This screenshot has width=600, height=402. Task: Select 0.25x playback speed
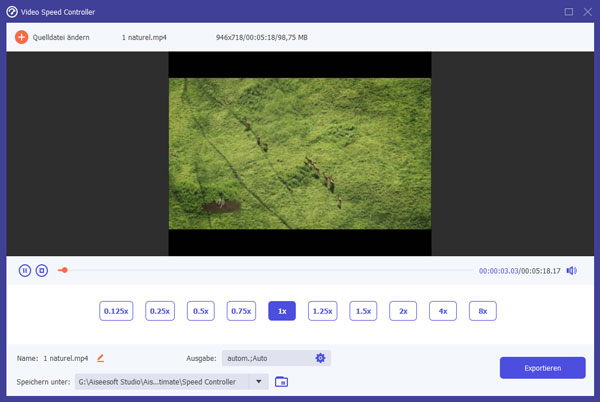click(x=160, y=311)
